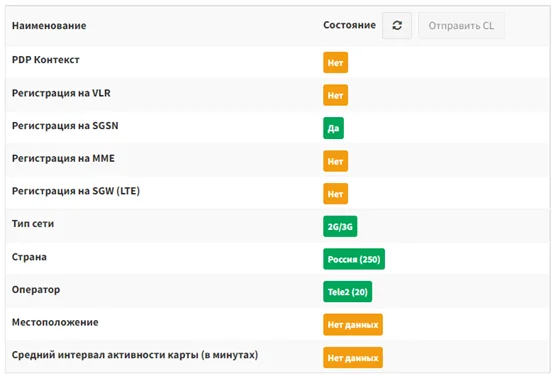
Task: Click the Россия (250) country badge
Action: [x=354, y=259]
